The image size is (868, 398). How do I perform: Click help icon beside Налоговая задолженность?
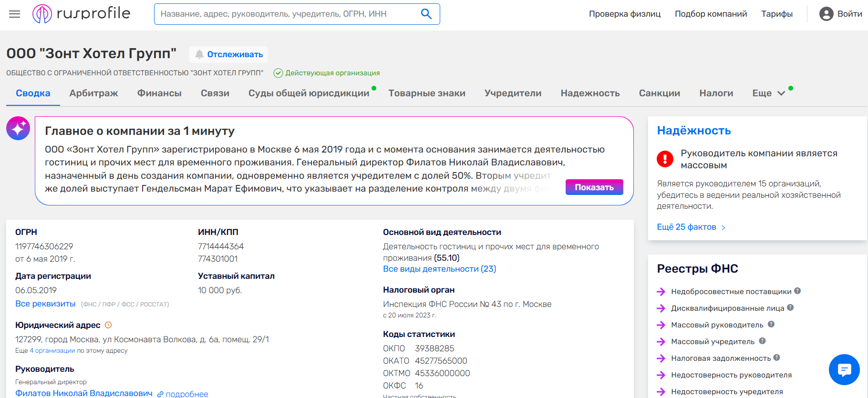point(776,357)
